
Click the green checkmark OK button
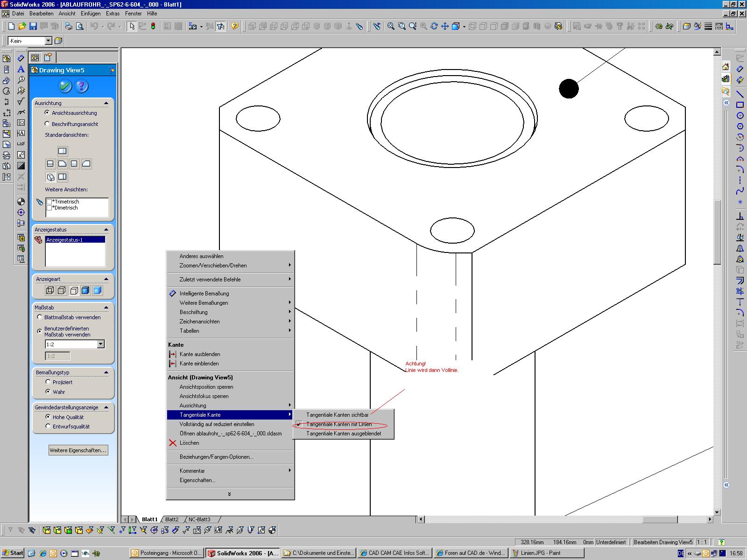tap(65, 86)
